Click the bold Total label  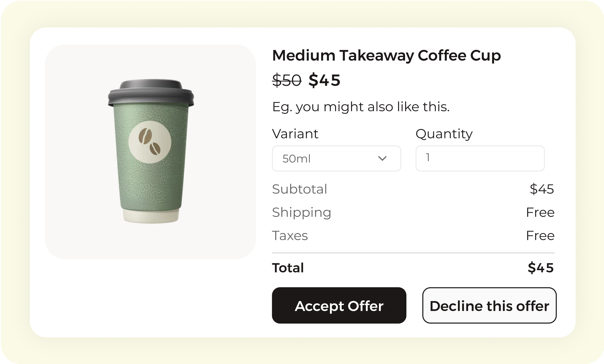288,268
